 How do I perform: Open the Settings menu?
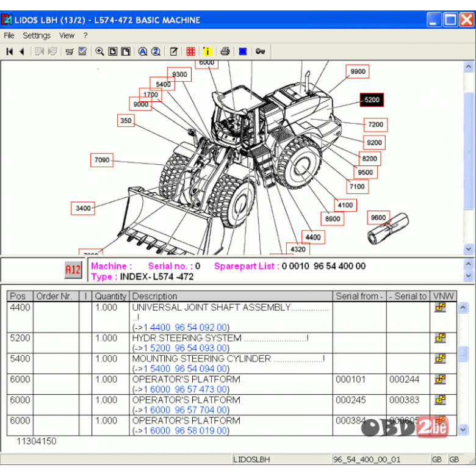tap(37, 35)
